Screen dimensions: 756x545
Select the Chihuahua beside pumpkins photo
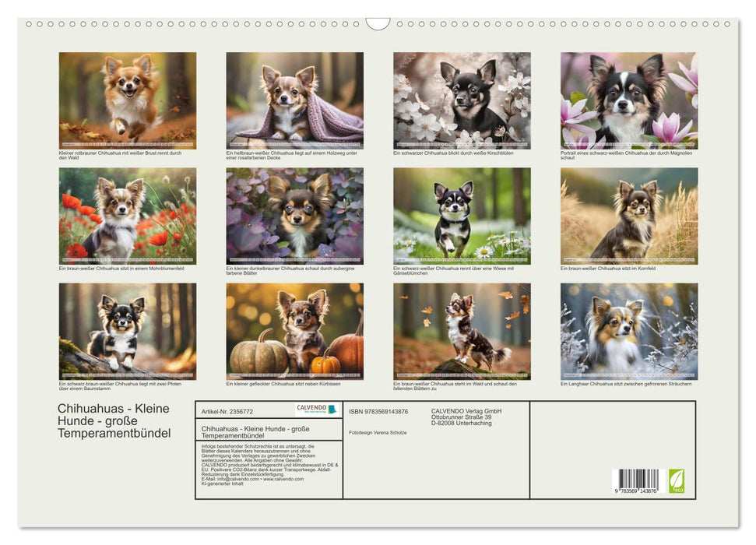point(294,332)
